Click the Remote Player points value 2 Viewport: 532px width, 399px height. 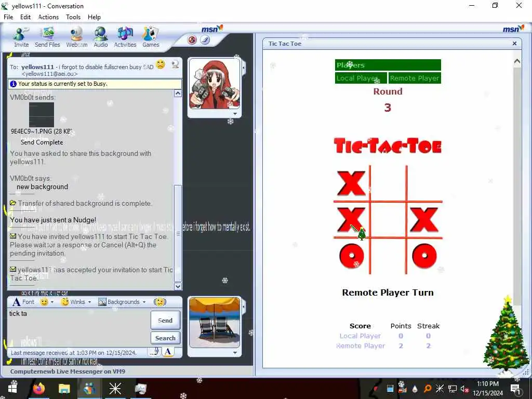[401, 345]
